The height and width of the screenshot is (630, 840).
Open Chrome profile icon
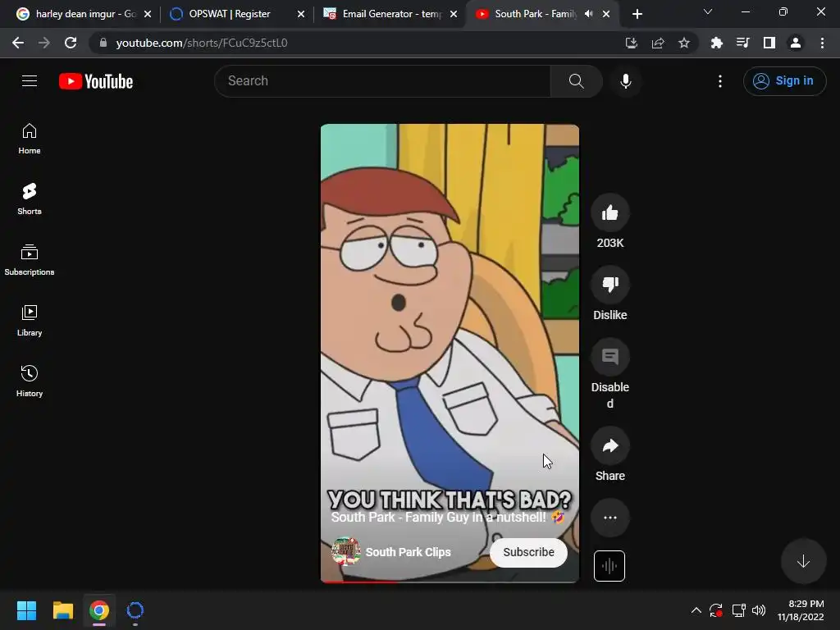pyautogui.click(x=796, y=43)
